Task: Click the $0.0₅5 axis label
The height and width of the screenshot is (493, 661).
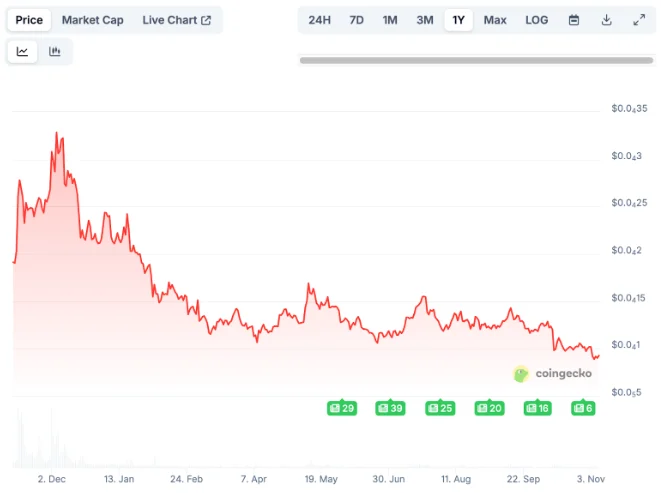Action: point(626,393)
